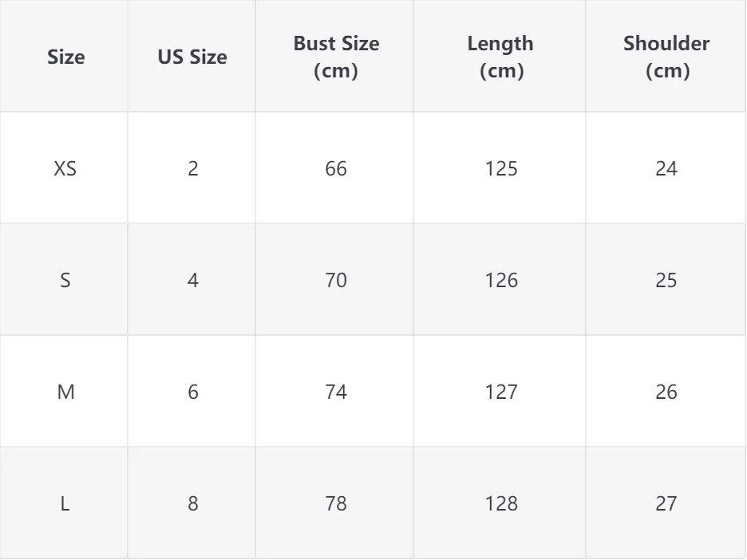The width and height of the screenshot is (747, 560).
Task: Click the S size row label
Action: coord(65,280)
